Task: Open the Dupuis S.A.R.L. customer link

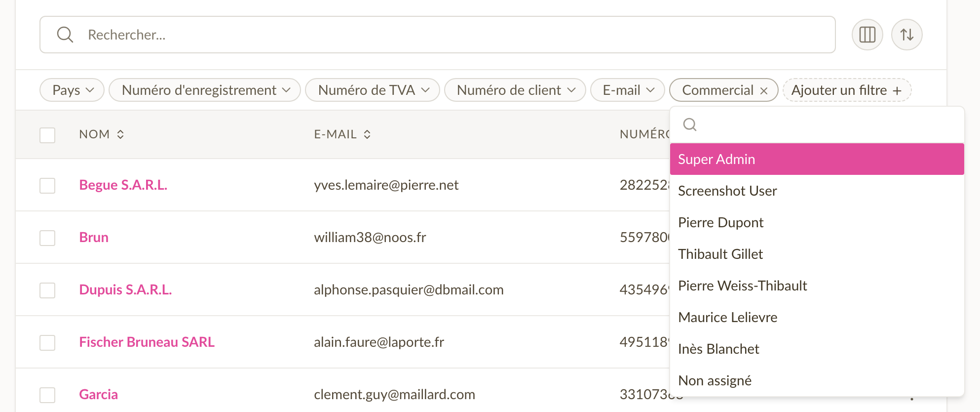Action: (125, 289)
